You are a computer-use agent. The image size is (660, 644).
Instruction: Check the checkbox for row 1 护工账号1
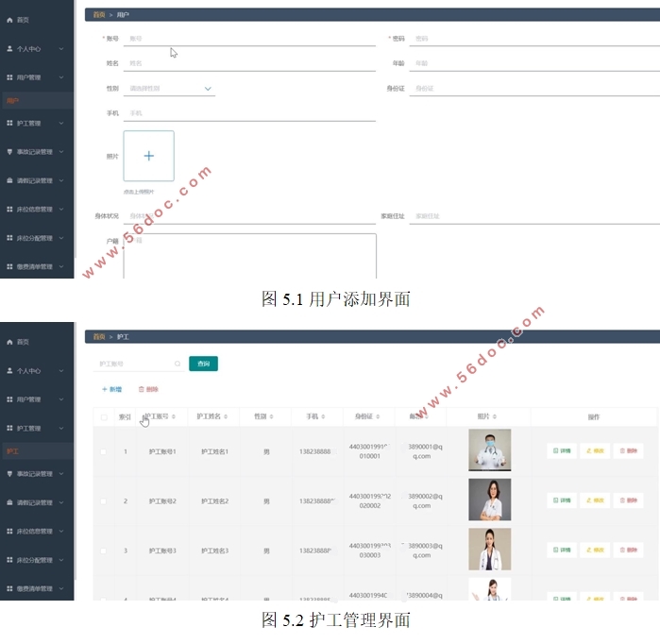(x=104, y=451)
